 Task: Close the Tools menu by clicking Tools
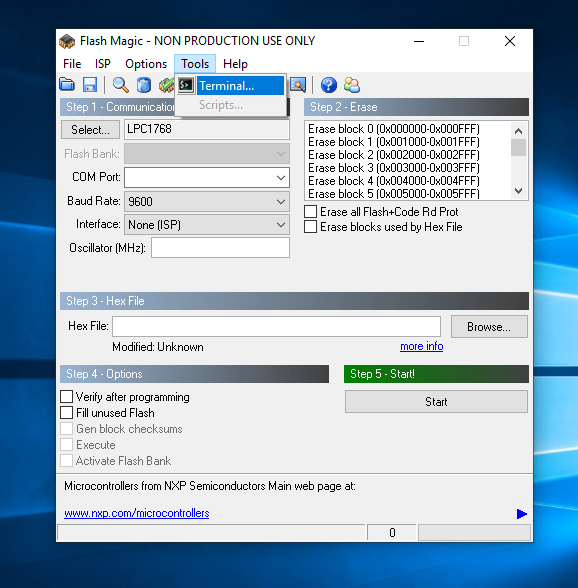point(195,64)
